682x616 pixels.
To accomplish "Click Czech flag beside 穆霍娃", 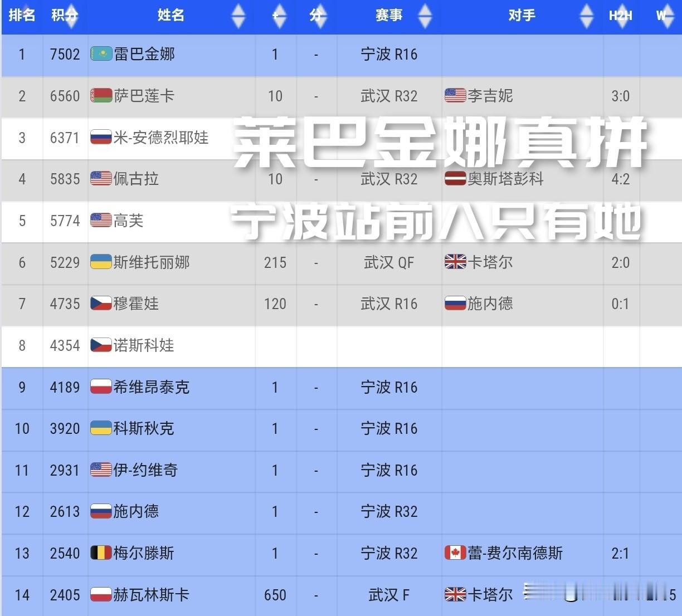I will (101, 304).
